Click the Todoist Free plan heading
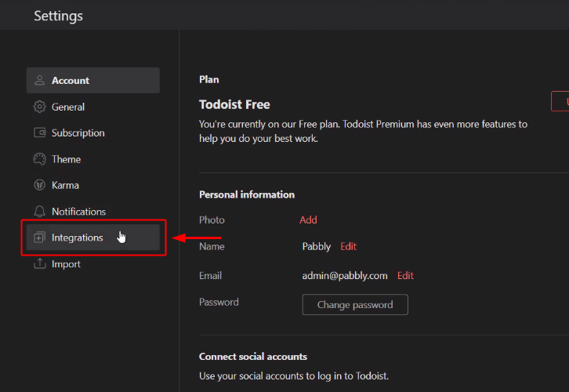The height and width of the screenshot is (392, 569). point(234,104)
